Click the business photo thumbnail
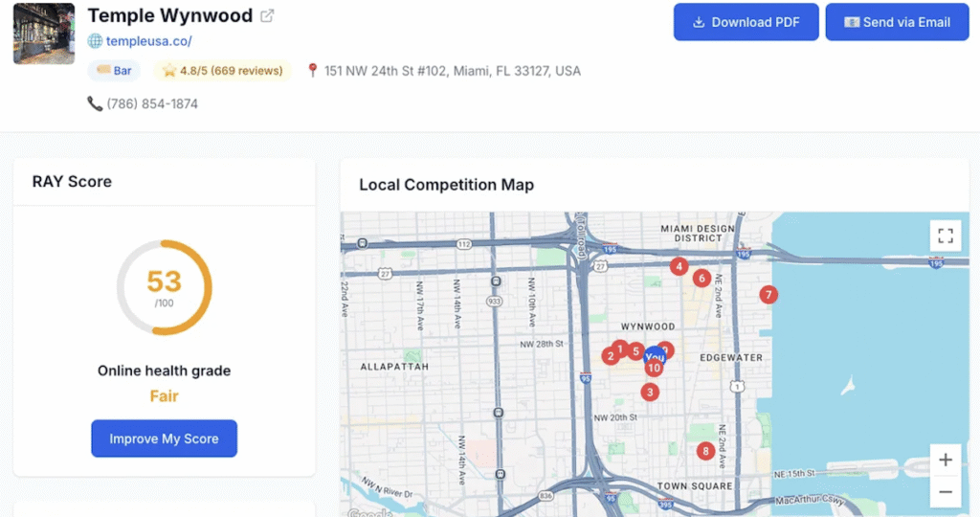This screenshot has height=517, width=980. click(x=44, y=34)
